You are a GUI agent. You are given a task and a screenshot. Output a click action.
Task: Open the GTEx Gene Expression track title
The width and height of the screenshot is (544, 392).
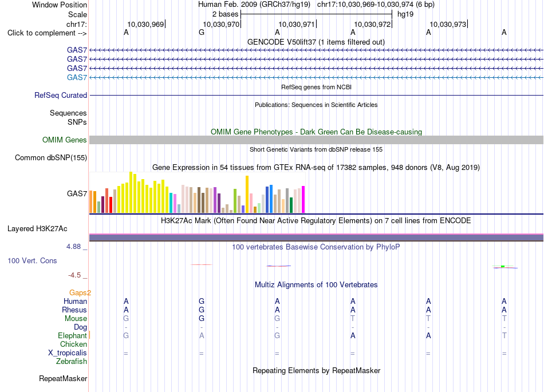(316, 168)
